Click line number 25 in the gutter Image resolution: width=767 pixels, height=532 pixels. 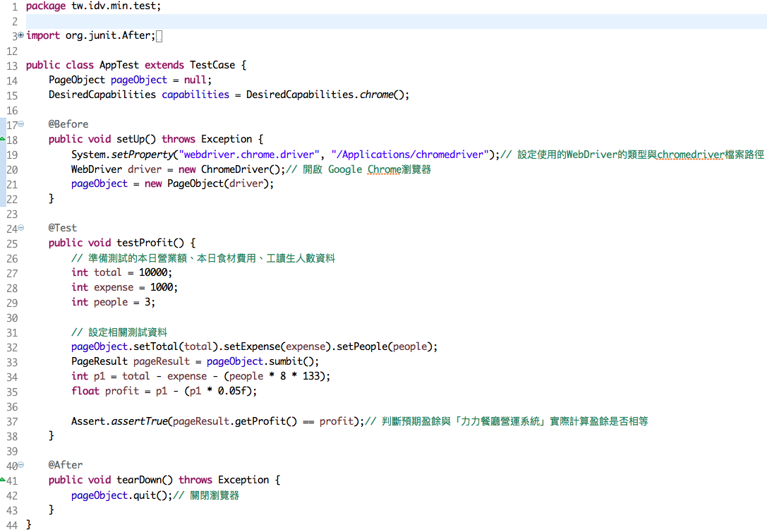click(x=11, y=243)
